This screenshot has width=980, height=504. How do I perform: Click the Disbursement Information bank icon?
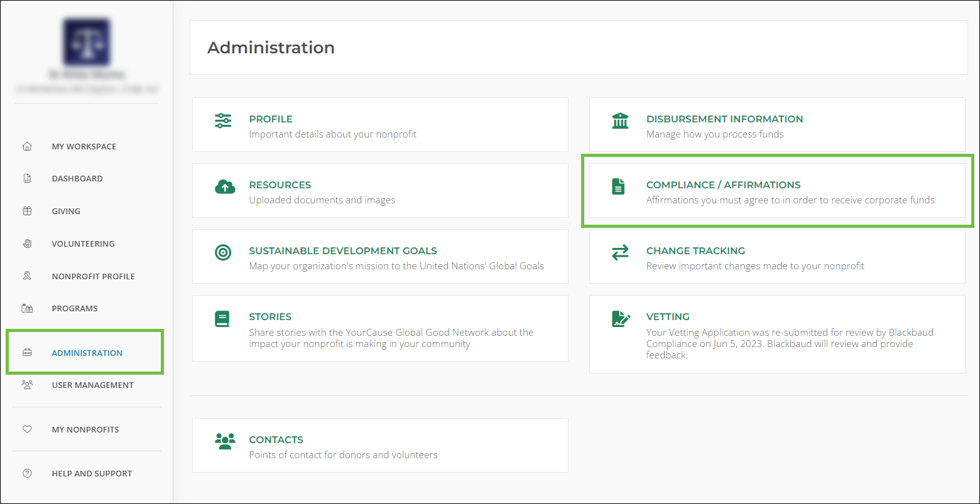[620, 121]
